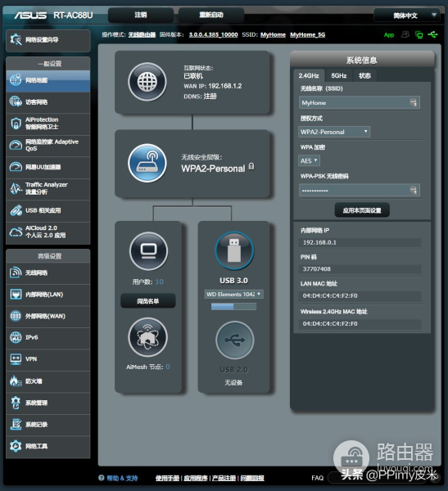Click the DDNS 注册 link
448x491 pixels.
pos(210,96)
